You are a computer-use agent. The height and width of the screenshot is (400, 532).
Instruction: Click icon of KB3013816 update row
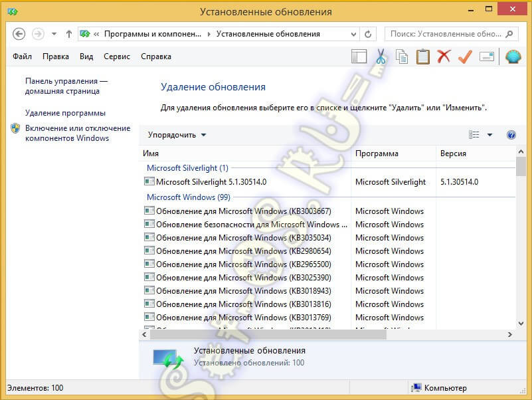pyautogui.click(x=149, y=304)
